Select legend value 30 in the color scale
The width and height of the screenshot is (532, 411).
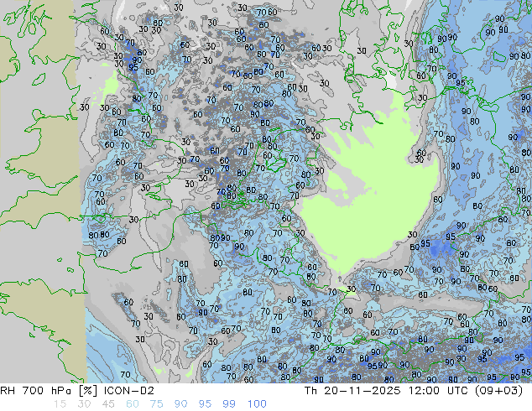coord(84,404)
